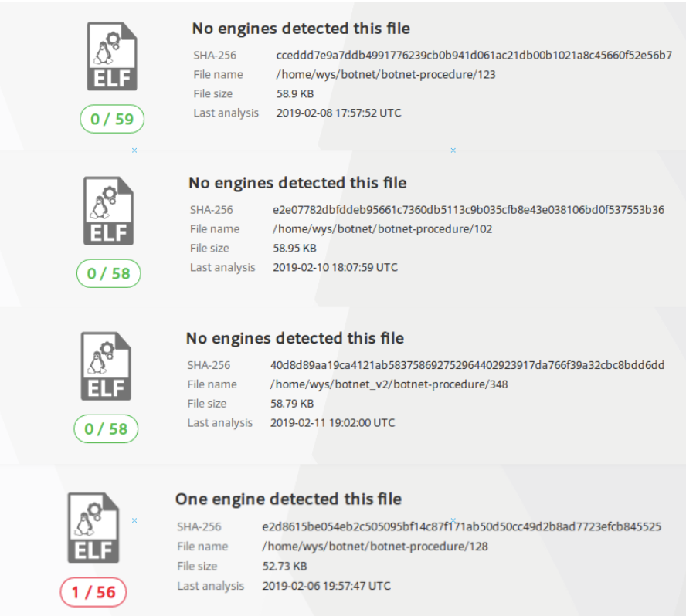Click the green 0 / 59 detection badge
The image size is (686, 616).
pos(112,120)
